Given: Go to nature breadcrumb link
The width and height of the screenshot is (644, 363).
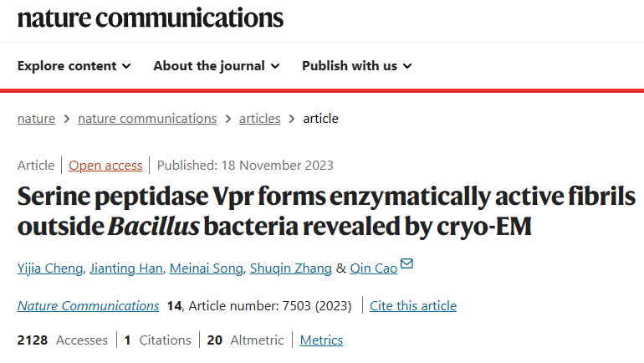Looking at the screenshot, I should pos(36,119).
